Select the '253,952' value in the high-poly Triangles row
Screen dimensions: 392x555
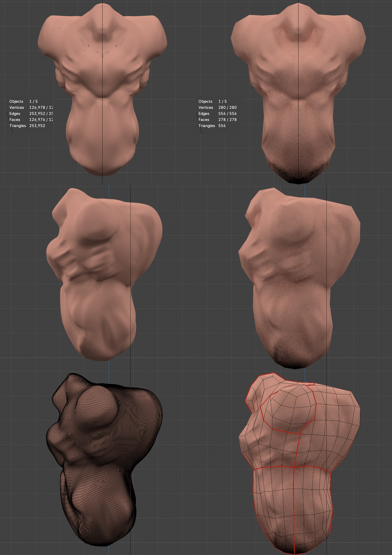37,126
